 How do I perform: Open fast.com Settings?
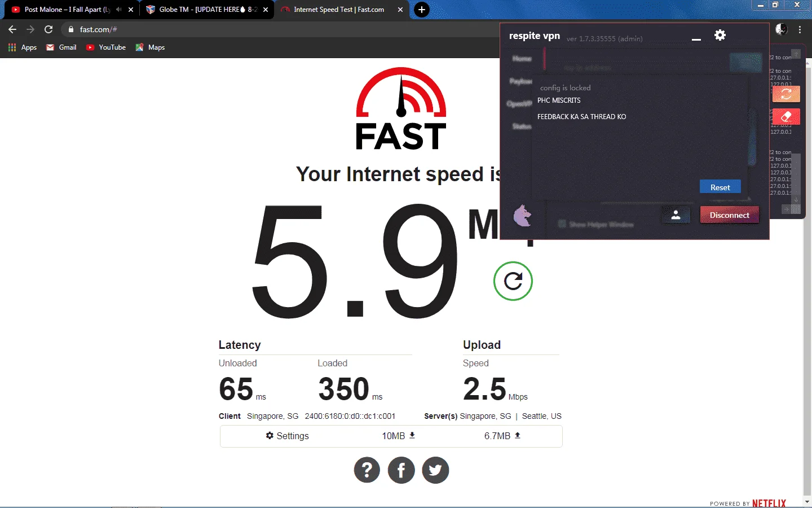[x=287, y=436]
